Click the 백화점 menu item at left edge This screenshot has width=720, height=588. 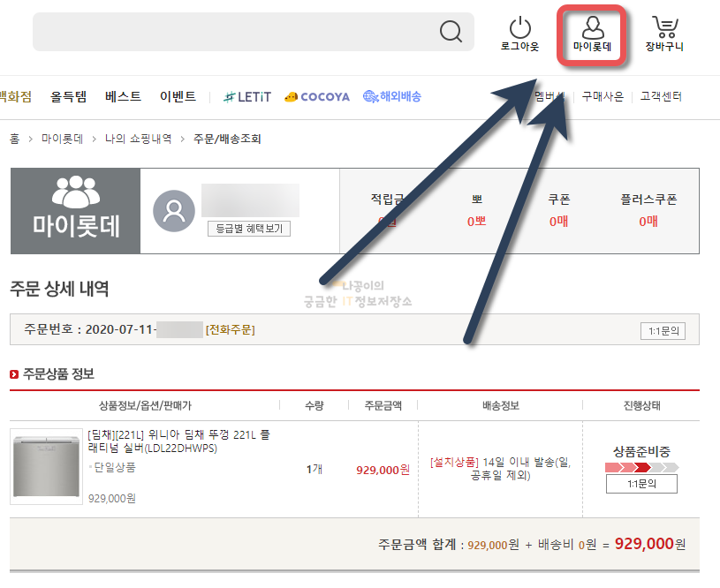pos(16,96)
